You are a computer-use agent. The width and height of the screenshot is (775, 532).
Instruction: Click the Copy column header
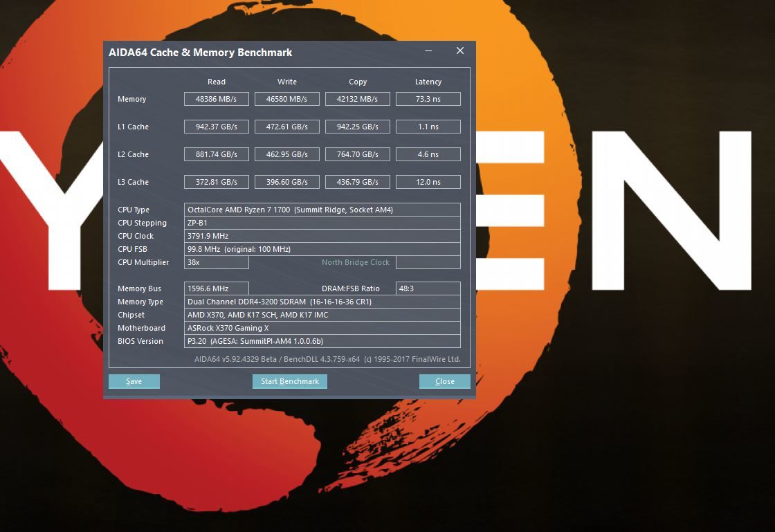pyautogui.click(x=358, y=82)
